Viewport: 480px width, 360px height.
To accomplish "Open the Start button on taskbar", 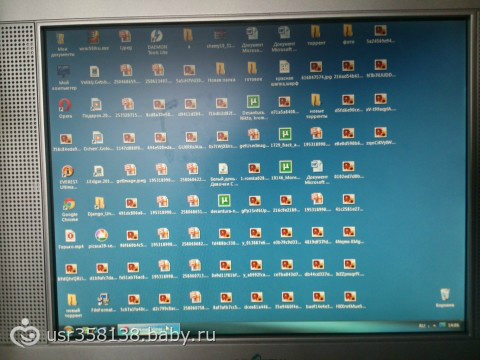I will click(69, 329).
